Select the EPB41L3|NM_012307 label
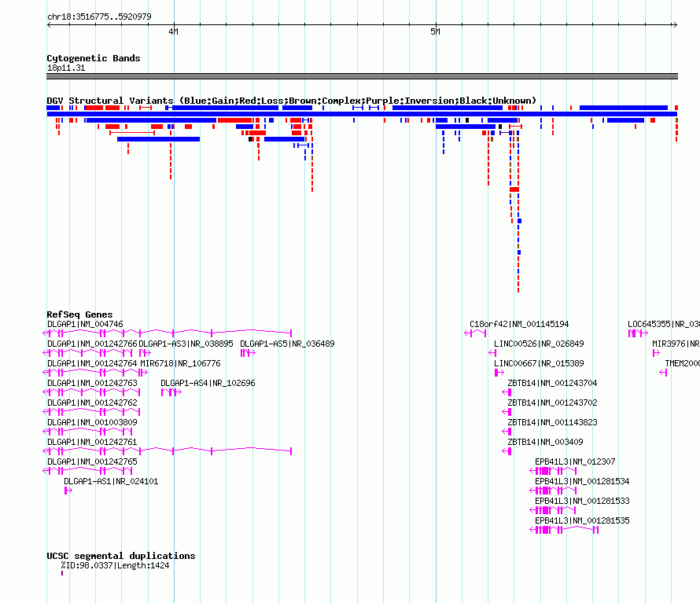The width and height of the screenshot is (700, 603). point(575,461)
